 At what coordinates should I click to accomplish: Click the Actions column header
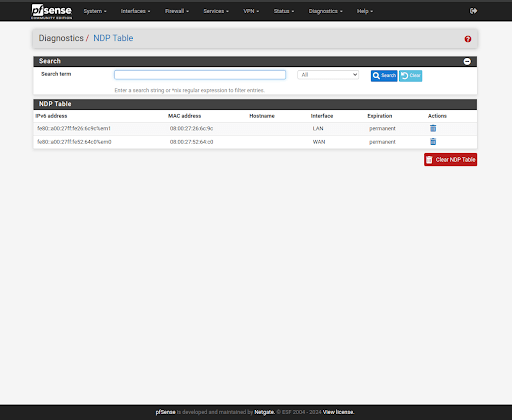point(437,116)
